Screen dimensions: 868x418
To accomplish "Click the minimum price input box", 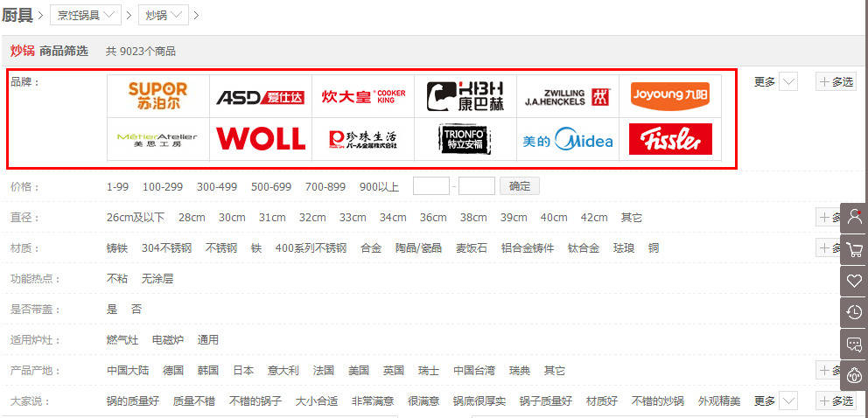I will [431, 186].
